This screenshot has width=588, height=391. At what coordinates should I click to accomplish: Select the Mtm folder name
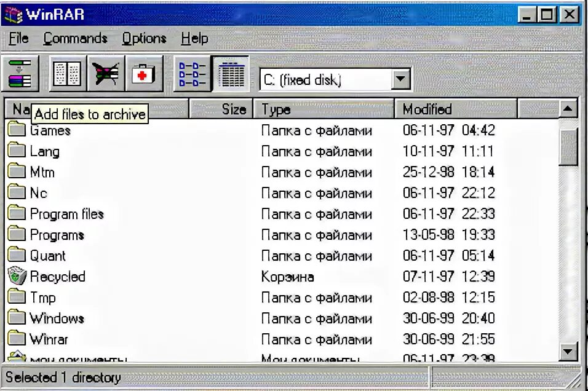(x=42, y=172)
